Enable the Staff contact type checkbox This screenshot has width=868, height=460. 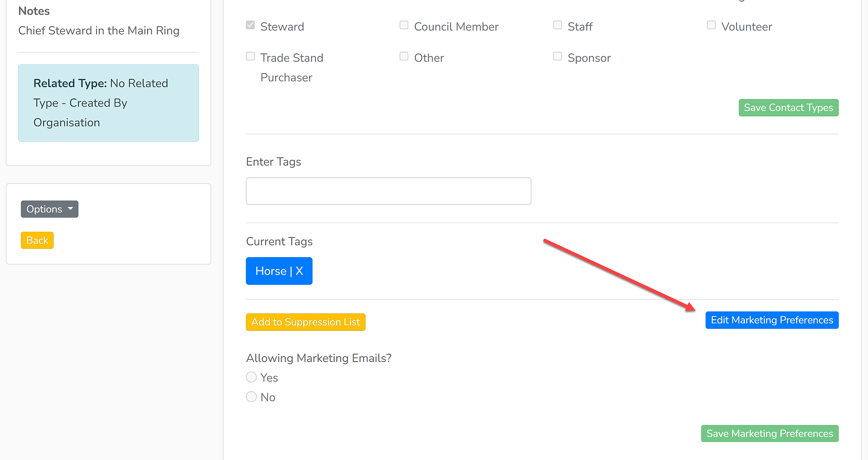pyautogui.click(x=557, y=25)
